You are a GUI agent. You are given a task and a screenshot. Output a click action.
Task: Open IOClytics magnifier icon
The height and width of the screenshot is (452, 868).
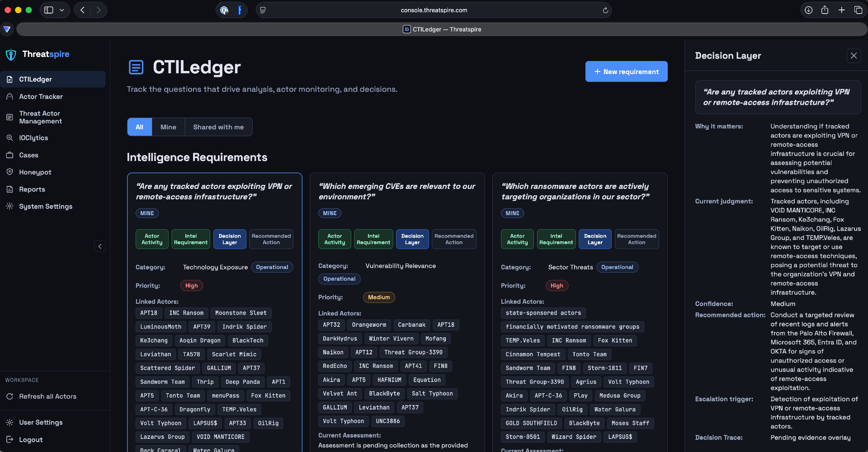coord(9,138)
